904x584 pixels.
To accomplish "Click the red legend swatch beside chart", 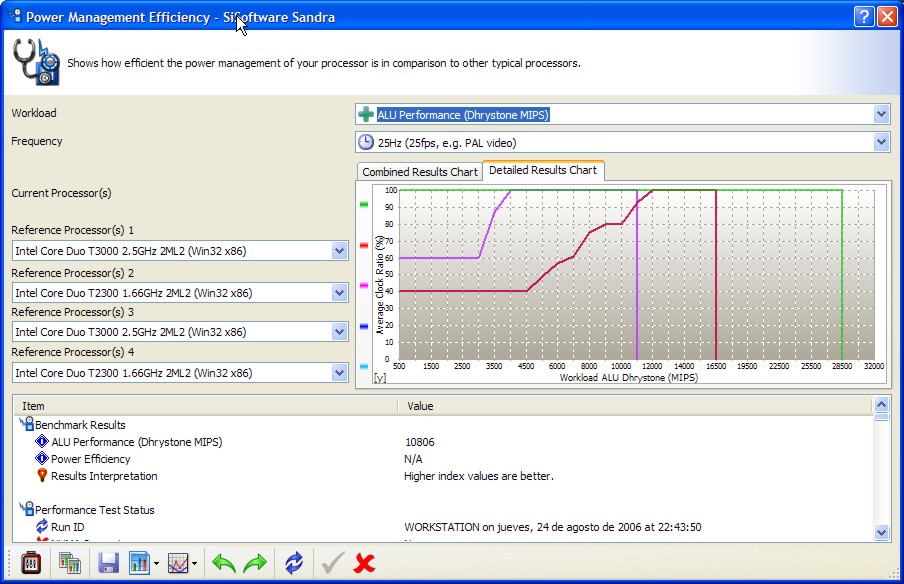I will [x=364, y=246].
